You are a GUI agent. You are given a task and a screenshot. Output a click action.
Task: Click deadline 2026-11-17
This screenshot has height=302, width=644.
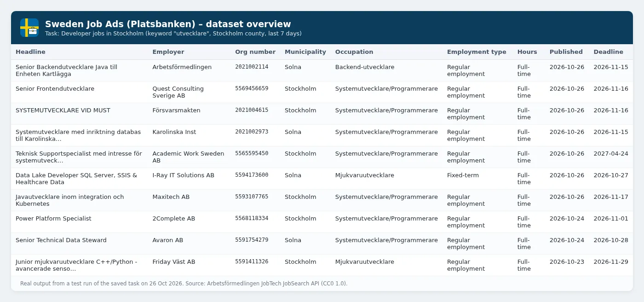coord(611,197)
